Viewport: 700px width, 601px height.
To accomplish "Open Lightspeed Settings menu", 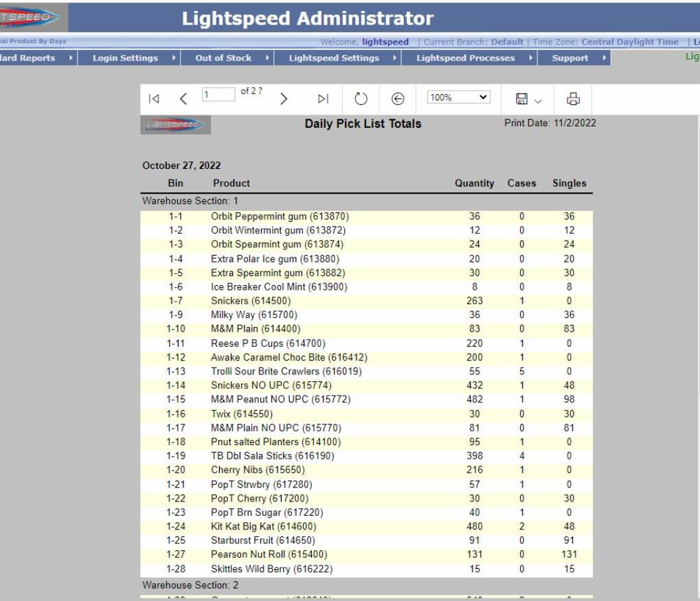I will click(x=337, y=58).
